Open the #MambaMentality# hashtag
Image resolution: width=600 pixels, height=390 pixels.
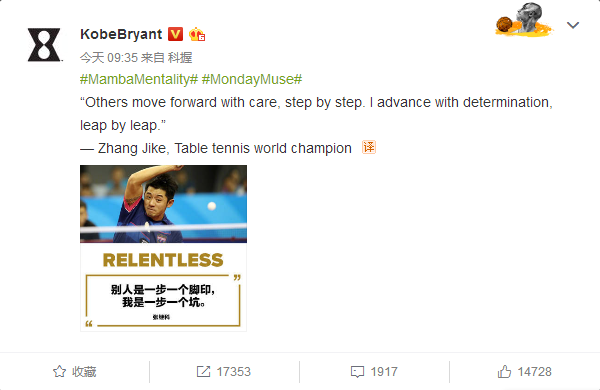pyautogui.click(x=139, y=79)
